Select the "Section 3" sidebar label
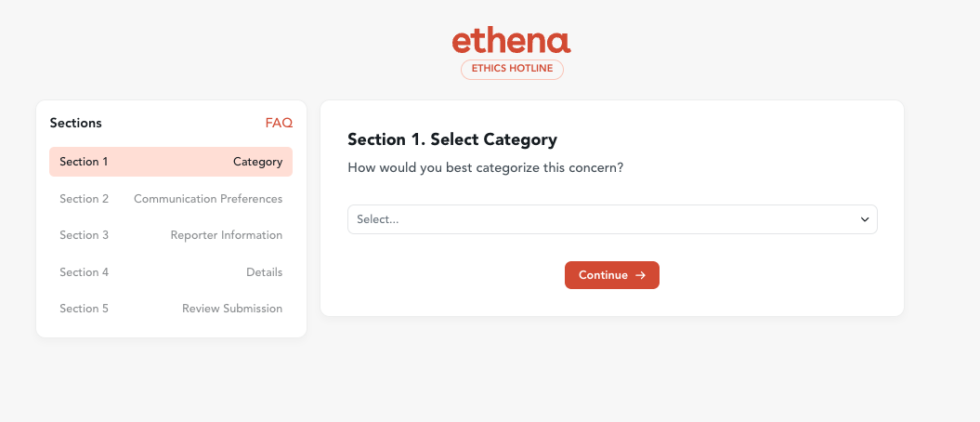The width and height of the screenshot is (980, 422). coord(84,235)
